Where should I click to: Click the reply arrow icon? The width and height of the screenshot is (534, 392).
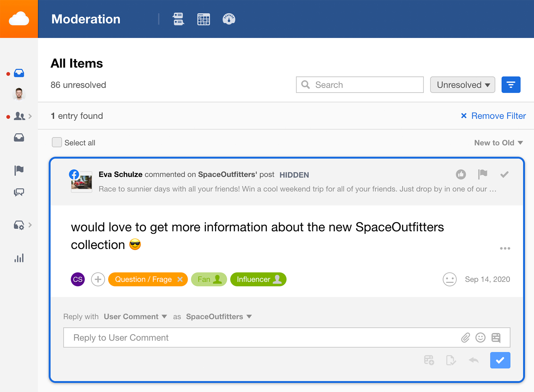coord(473,360)
